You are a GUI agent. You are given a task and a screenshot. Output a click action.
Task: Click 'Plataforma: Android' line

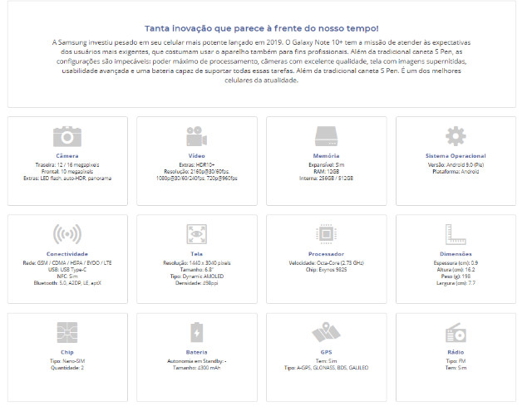[x=456, y=171]
